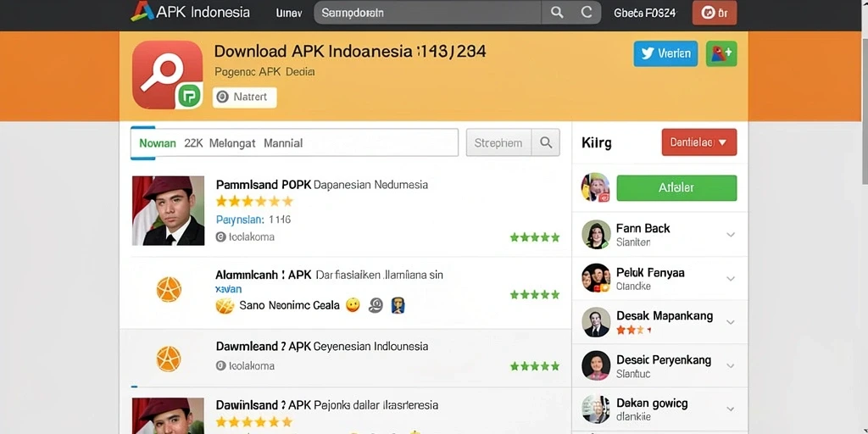The height and width of the screenshot is (434, 868).
Task: Click the basketball emoji before Sano Neonimc
Action: [225, 305]
